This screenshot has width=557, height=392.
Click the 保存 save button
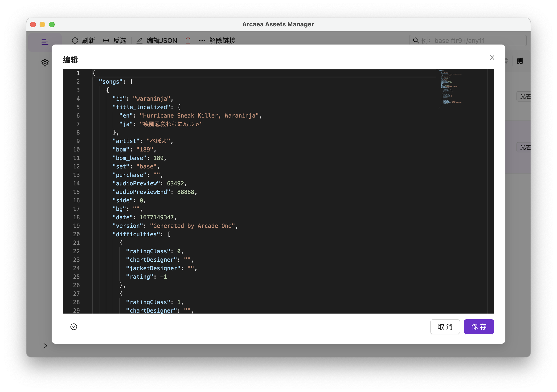pyautogui.click(x=479, y=327)
